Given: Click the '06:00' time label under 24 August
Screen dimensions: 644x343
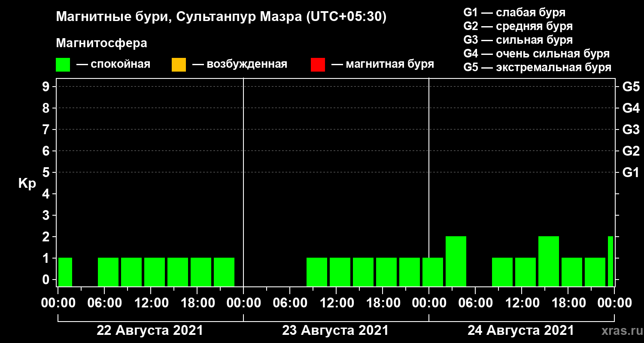Looking at the screenshot, I should [475, 303].
